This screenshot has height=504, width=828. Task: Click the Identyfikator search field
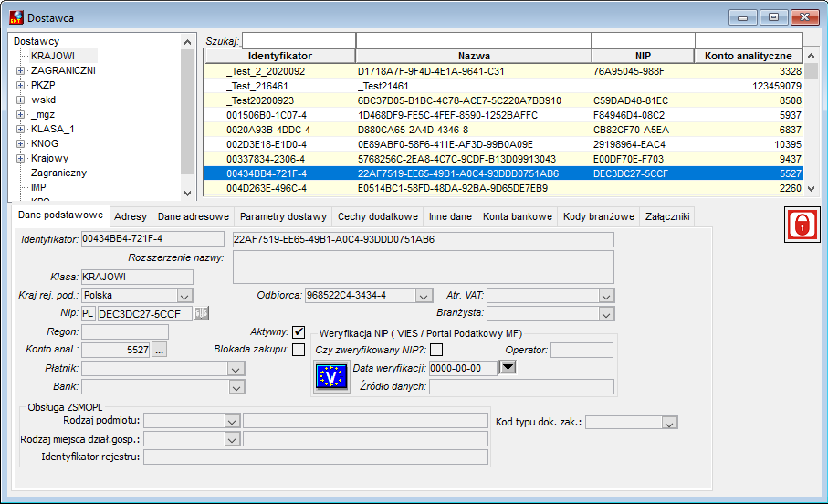pyautogui.click(x=299, y=41)
